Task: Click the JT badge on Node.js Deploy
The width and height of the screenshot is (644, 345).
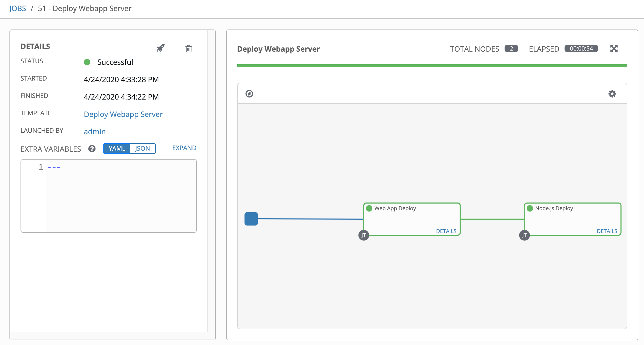Action: click(x=524, y=235)
